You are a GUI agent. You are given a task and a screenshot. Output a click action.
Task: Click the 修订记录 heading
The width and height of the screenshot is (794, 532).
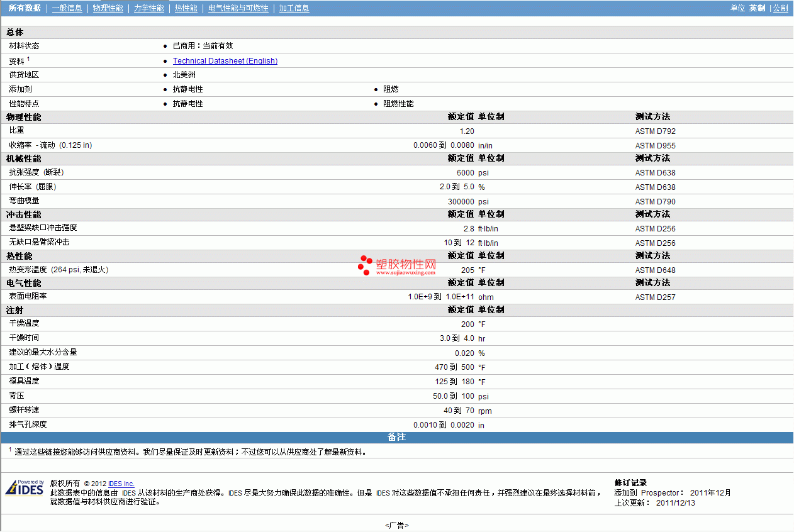point(630,483)
